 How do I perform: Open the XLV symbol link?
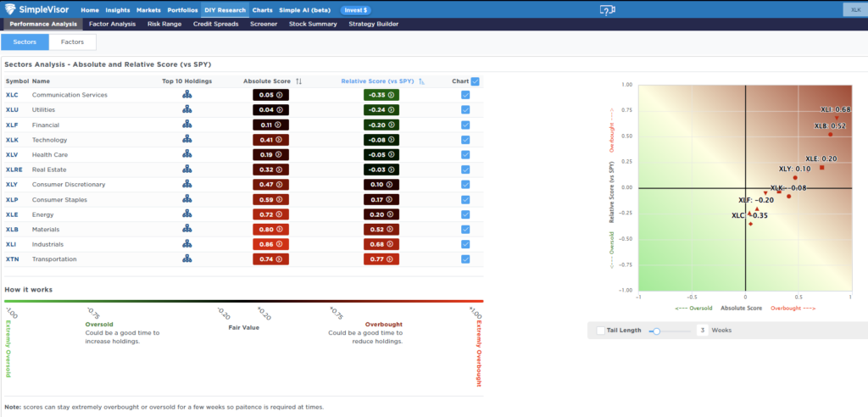pyautogui.click(x=13, y=155)
